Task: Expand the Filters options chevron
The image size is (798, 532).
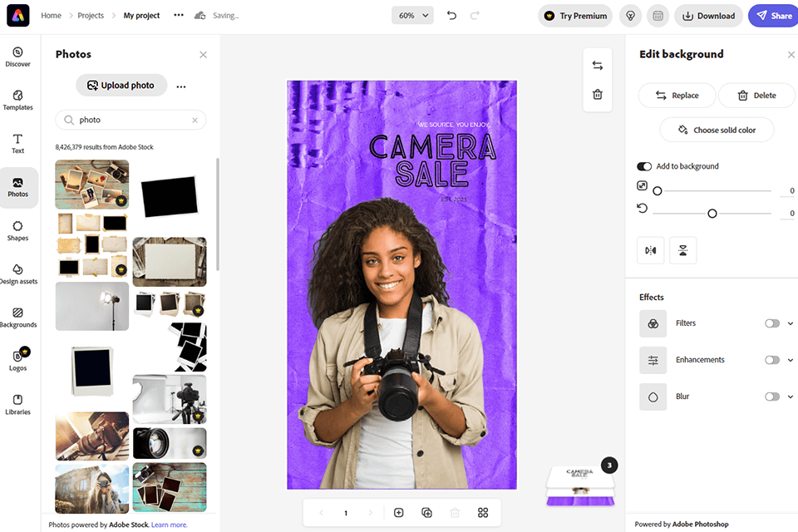Action: [x=791, y=323]
